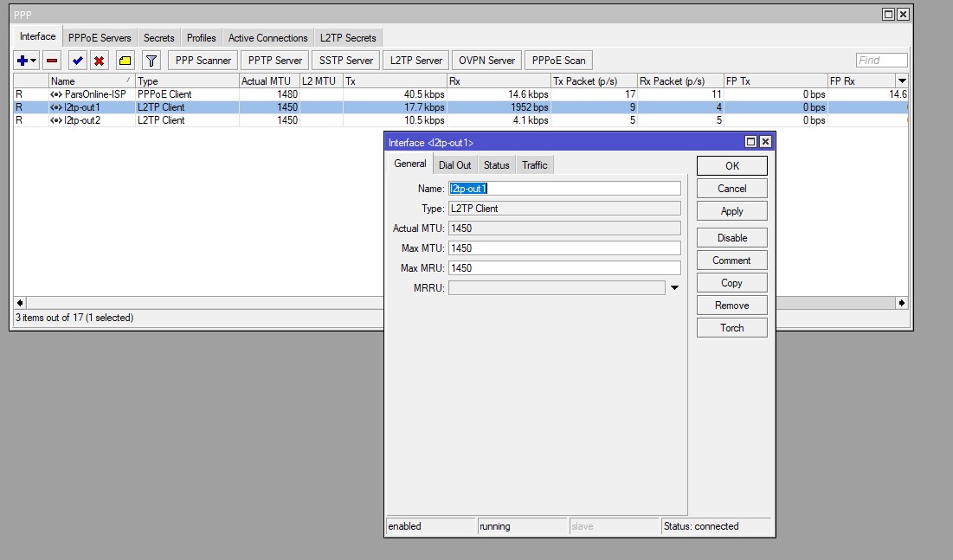Click the Remove button in dialog

731,306
